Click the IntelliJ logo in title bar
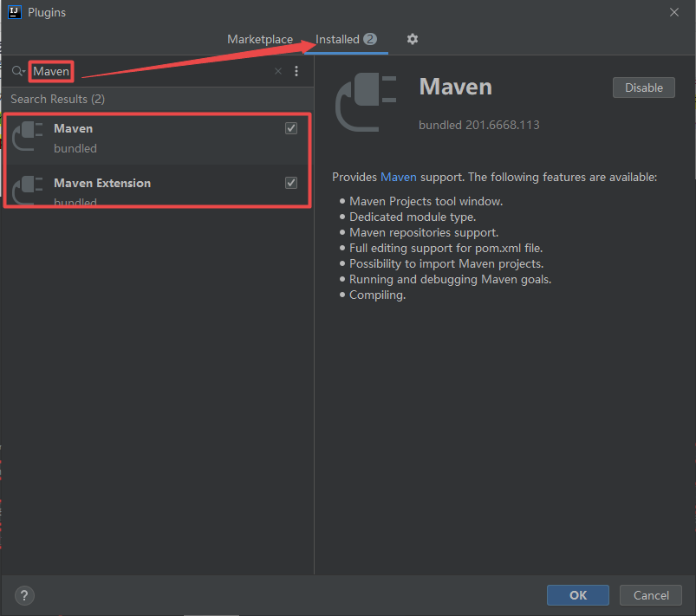Screen dimensions: 696x616 click(x=15, y=12)
